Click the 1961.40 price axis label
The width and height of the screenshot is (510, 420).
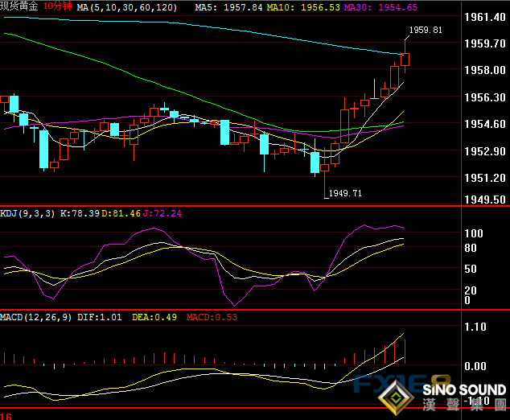(485, 17)
